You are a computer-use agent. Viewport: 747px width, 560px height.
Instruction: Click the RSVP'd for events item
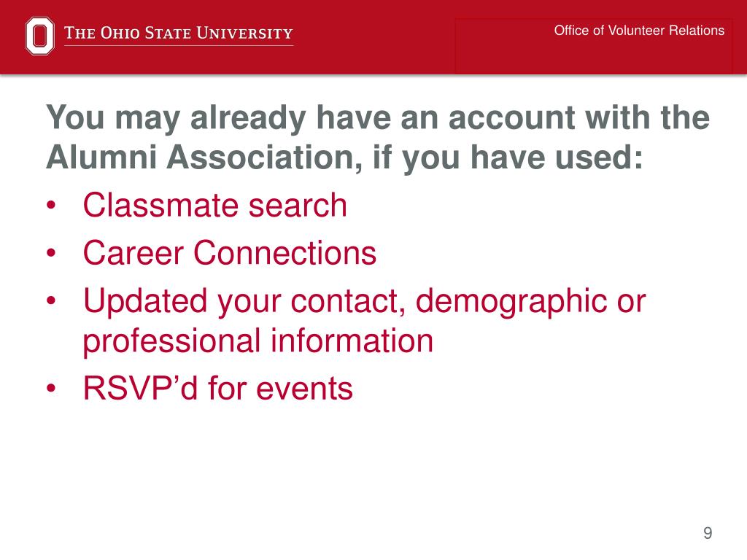click(x=217, y=388)
